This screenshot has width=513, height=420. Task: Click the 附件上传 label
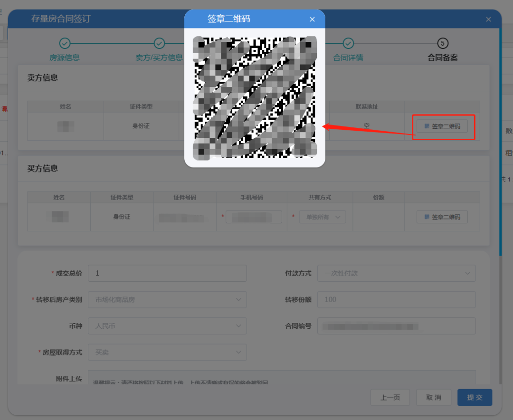(x=69, y=379)
